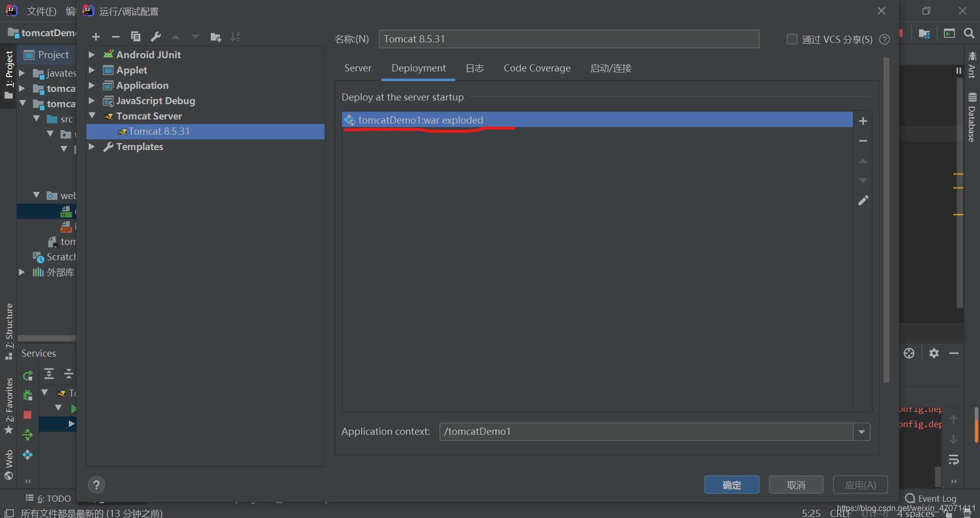
Task: Select Tomcat 8.5.31 configuration
Action: click(x=205, y=131)
